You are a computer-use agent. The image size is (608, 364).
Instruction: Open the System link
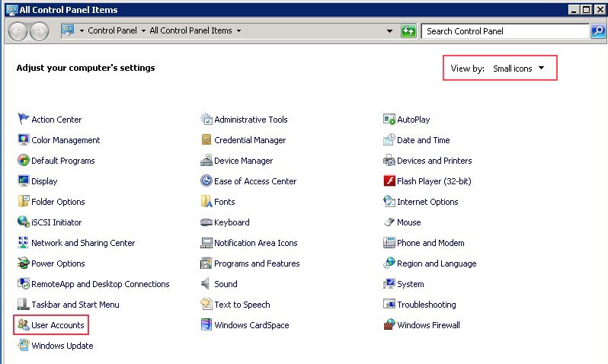[x=410, y=284]
